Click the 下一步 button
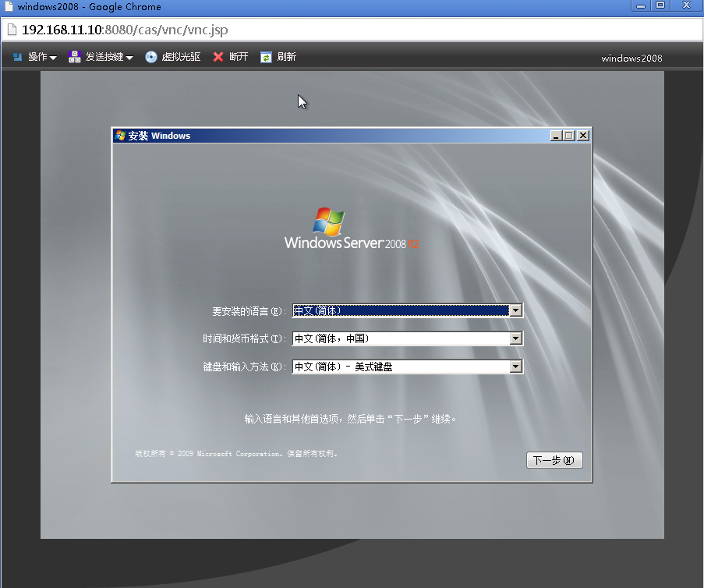704x588 pixels. click(554, 460)
